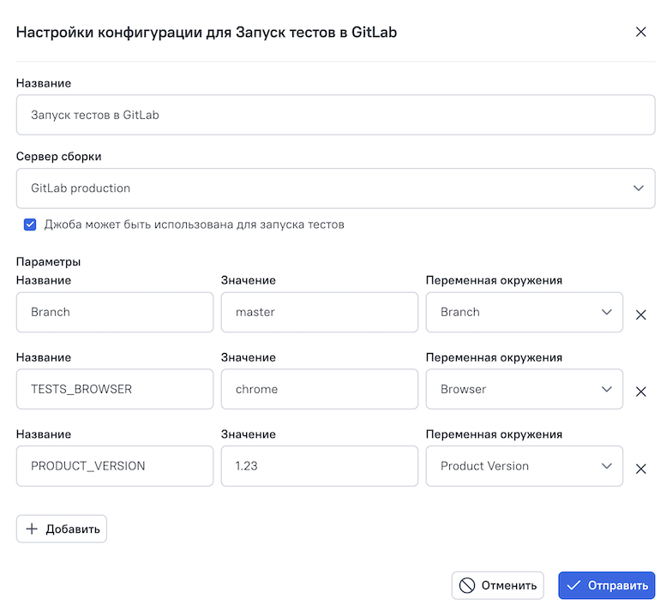The height and width of the screenshot is (616, 672).
Task: Close the configuration settings dialog
Action: coord(640,33)
